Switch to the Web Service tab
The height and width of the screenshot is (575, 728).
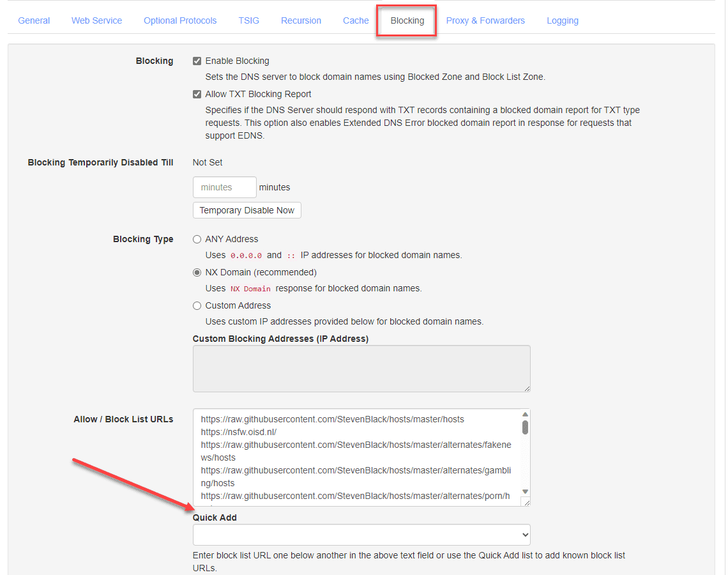pos(96,20)
